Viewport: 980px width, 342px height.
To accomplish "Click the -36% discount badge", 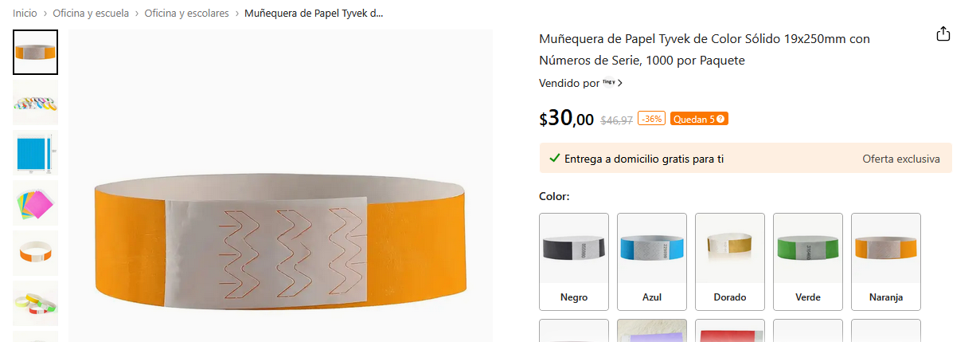I will pyautogui.click(x=652, y=119).
